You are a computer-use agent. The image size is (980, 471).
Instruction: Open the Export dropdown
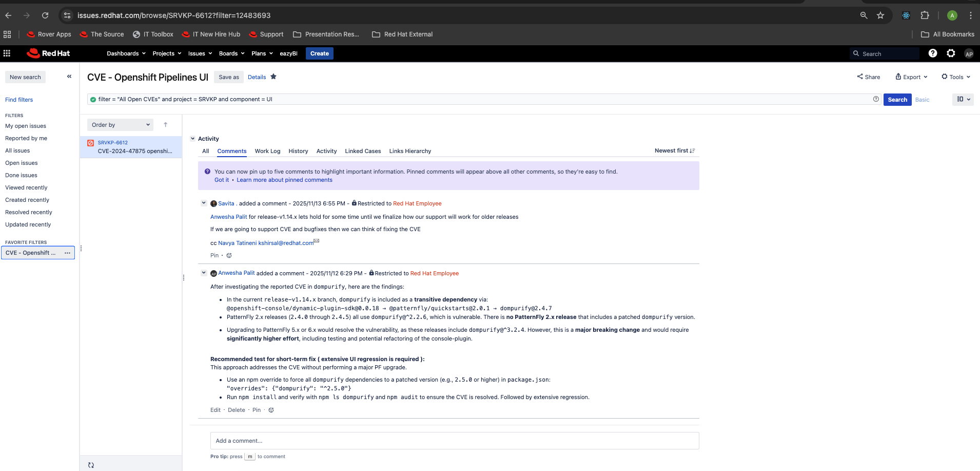[x=912, y=77]
